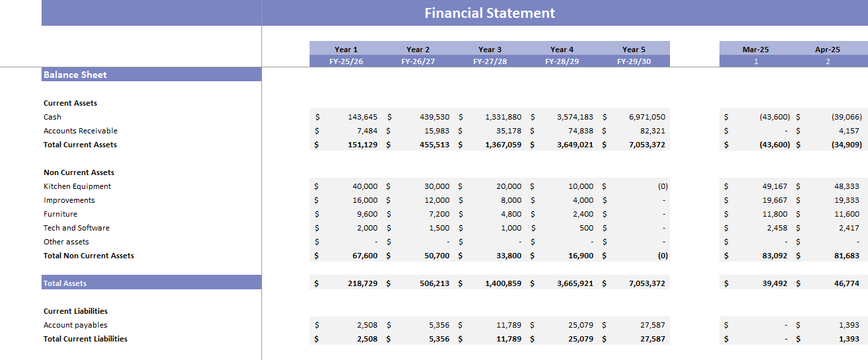Image resolution: width=868 pixels, height=360 pixels.
Task: Click Apr-25 Improvements value 19,333
Action: tap(847, 200)
